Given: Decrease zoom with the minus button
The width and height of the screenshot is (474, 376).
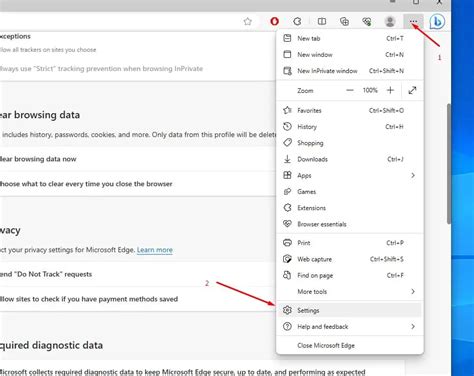Looking at the screenshot, I should pyautogui.click(x=350, y=90).
